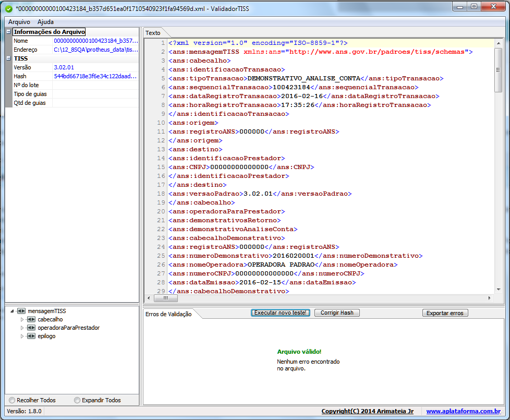Collapse the Informações do Arquivo section

pyautogui.click(x=9, y=32)
